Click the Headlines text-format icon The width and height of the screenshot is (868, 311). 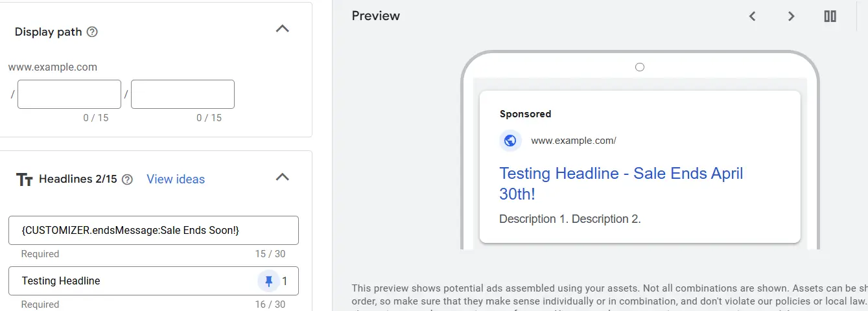[24, 179]
